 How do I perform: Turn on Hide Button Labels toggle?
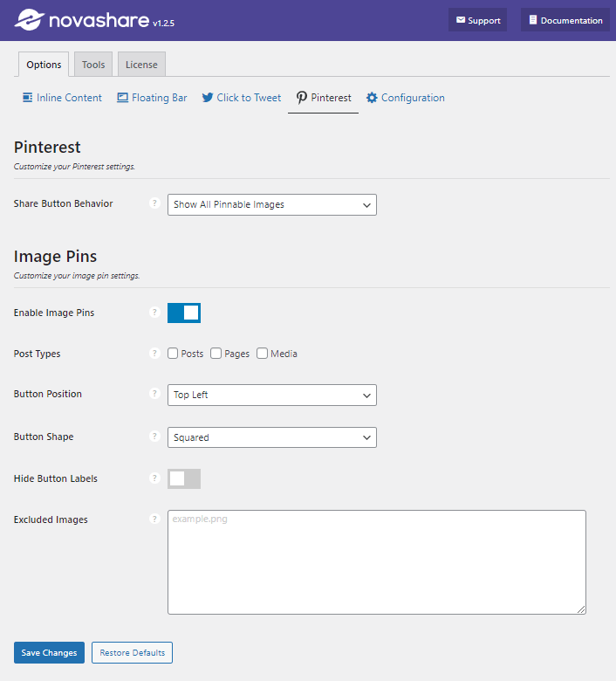(184, 478)
